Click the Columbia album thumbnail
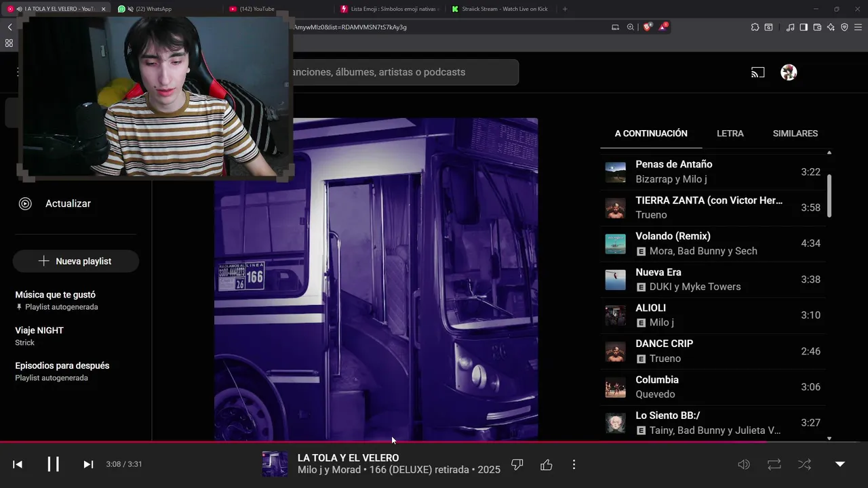This screenshot has width=868, height=488. [615, 387]
